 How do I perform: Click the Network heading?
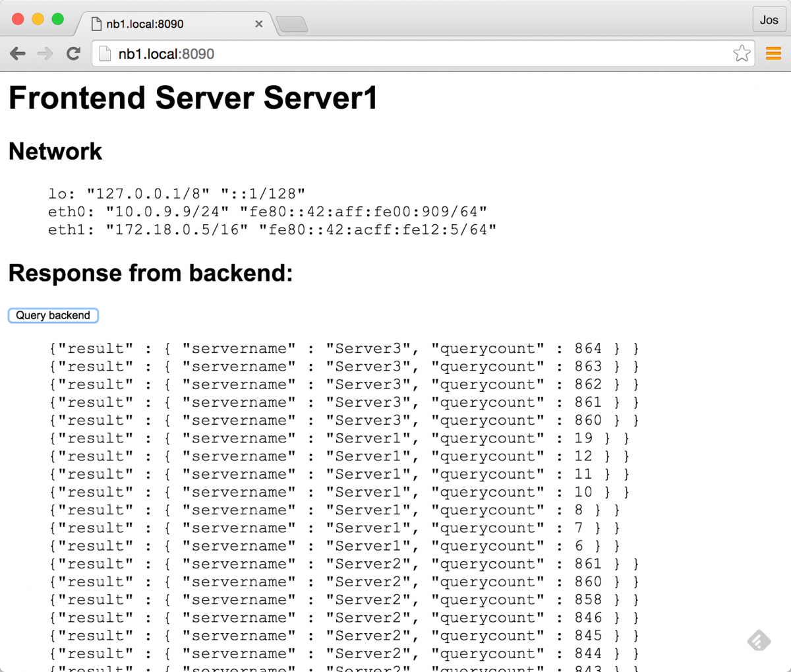click(55, 152)
